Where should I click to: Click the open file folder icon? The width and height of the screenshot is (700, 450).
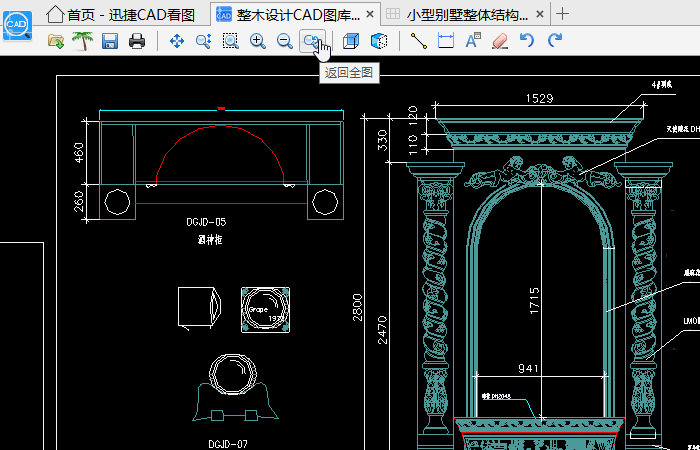(56, 41)
